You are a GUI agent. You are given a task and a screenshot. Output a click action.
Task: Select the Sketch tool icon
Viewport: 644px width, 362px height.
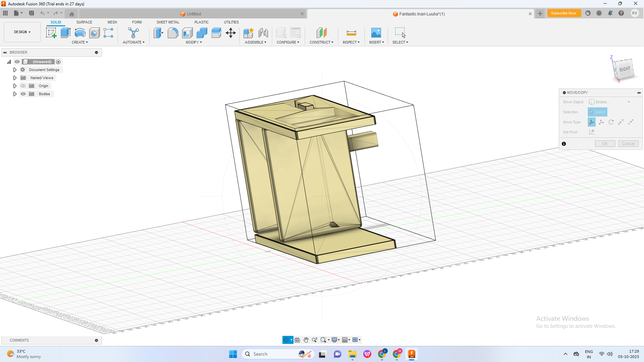pyautogui.click(x=51, y=33)
